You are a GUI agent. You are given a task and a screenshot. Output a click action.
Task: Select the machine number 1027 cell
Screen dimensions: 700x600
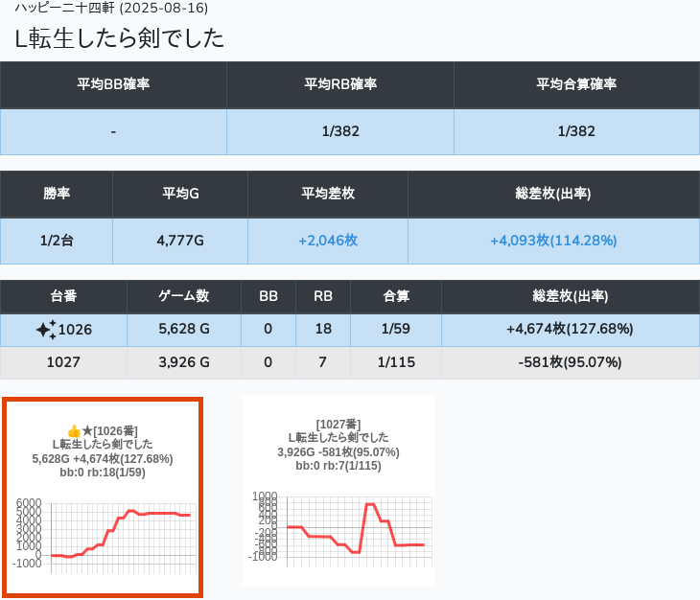coord(63,362)
